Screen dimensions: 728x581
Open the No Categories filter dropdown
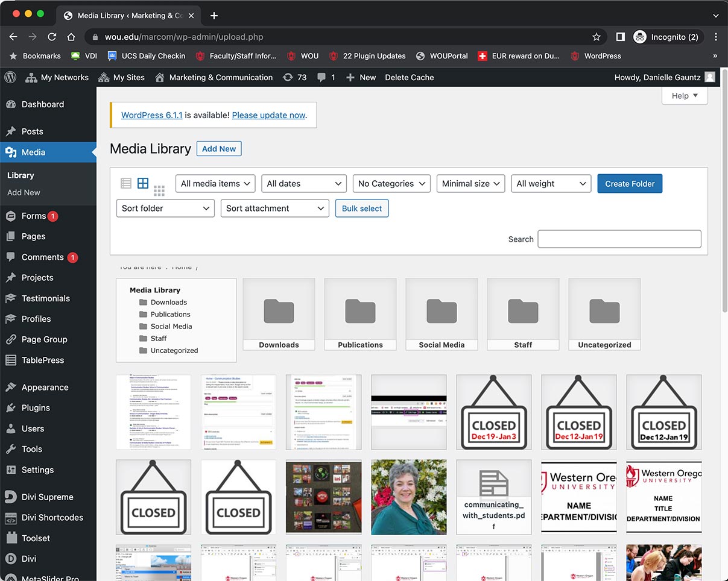coord(391,183)
